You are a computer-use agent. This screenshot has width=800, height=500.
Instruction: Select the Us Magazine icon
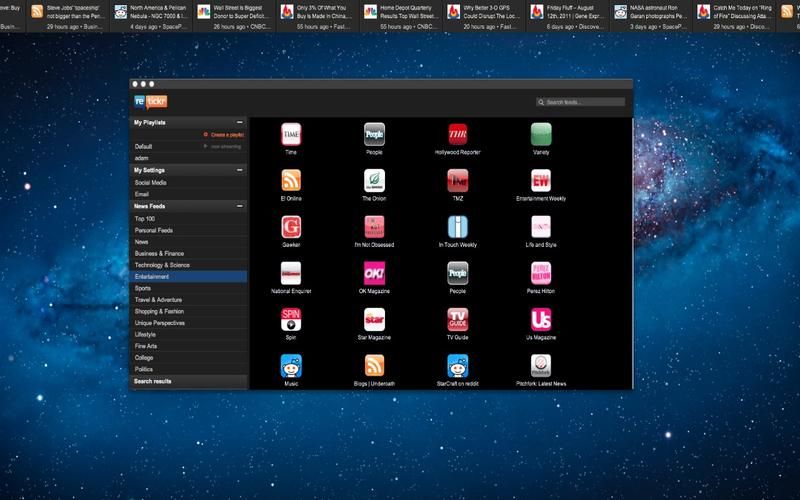tap(541, 320)
